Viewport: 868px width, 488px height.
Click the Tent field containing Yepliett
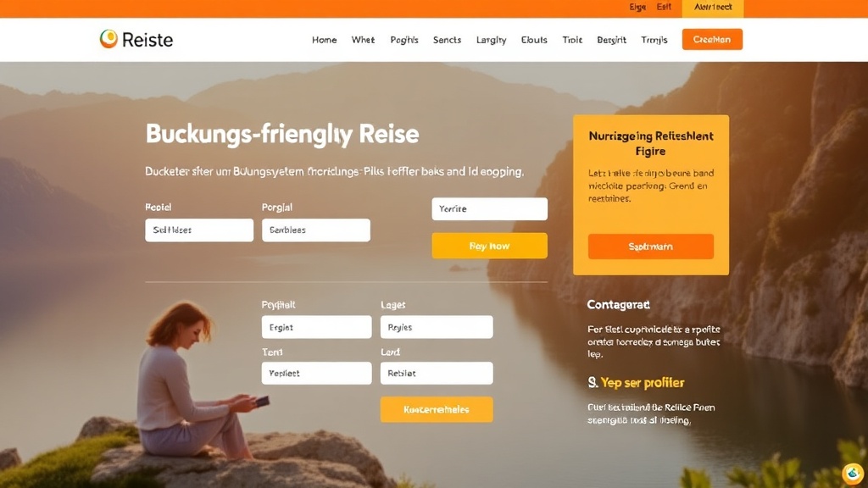click(x=317, y=374)
